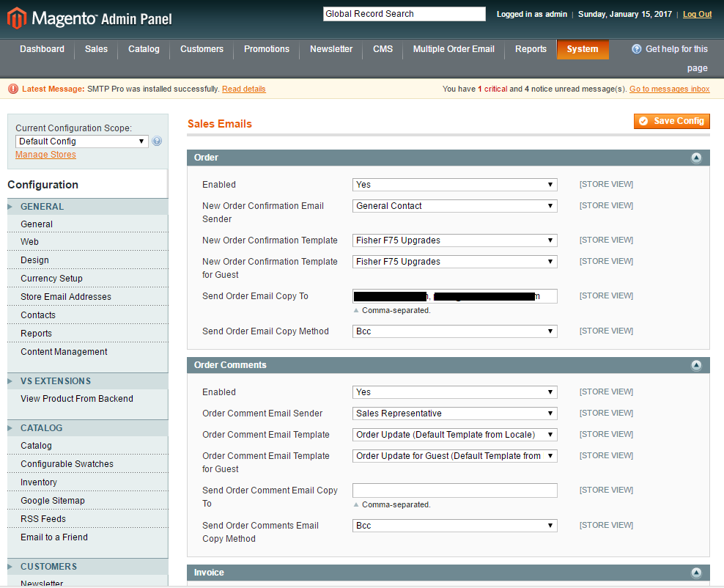
Task: Click the Save Config button
Action: tap(671, 121)
